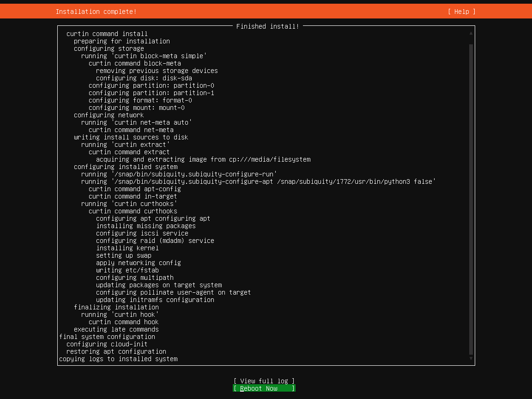Select the 'curtin command install' log line
532x399 pixels.
[x=107, y=34]
